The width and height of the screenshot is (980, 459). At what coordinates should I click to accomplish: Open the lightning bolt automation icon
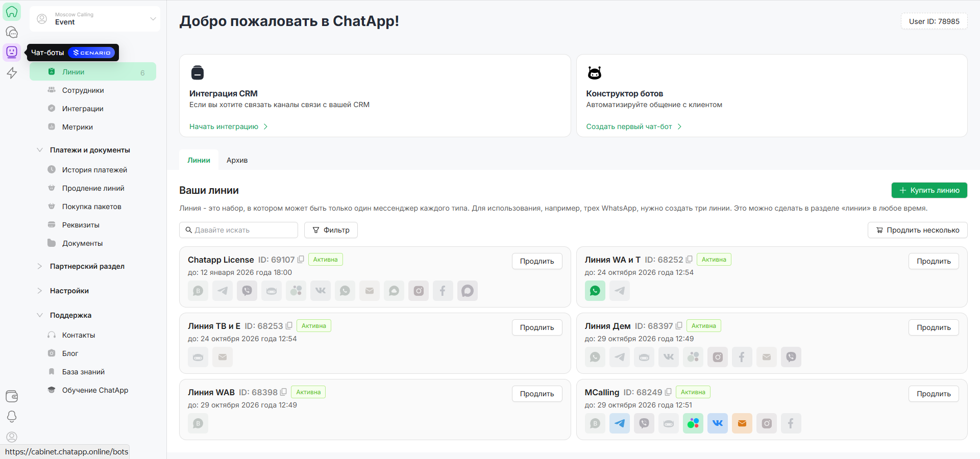point(12,73)
